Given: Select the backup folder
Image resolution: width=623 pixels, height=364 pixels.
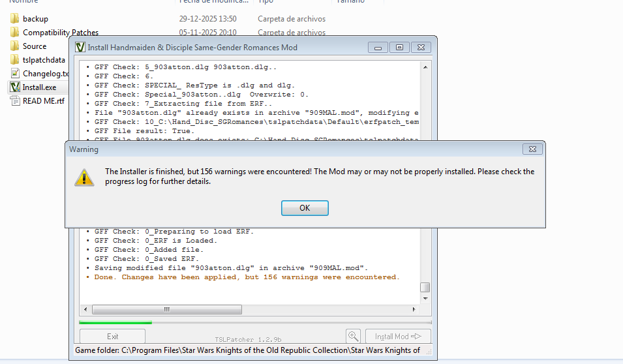Looking at the screenshot, I should click(x=35, y=19).
